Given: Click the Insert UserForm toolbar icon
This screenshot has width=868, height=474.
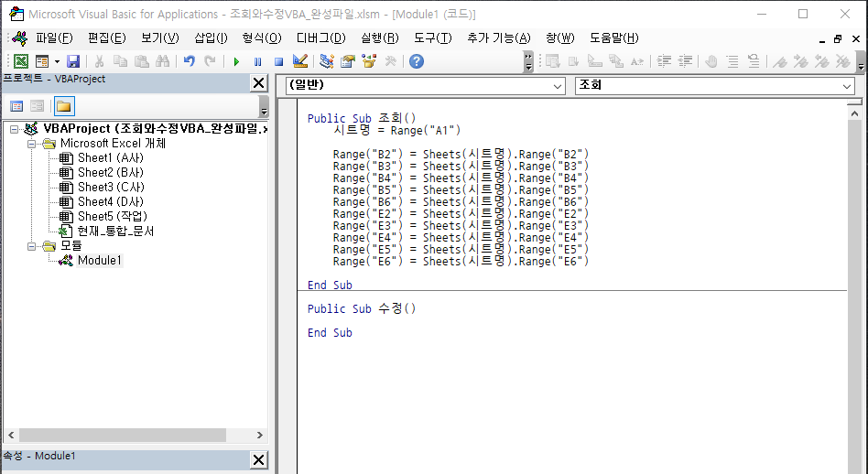Looking at the screenshot, I should click(42, 61).
